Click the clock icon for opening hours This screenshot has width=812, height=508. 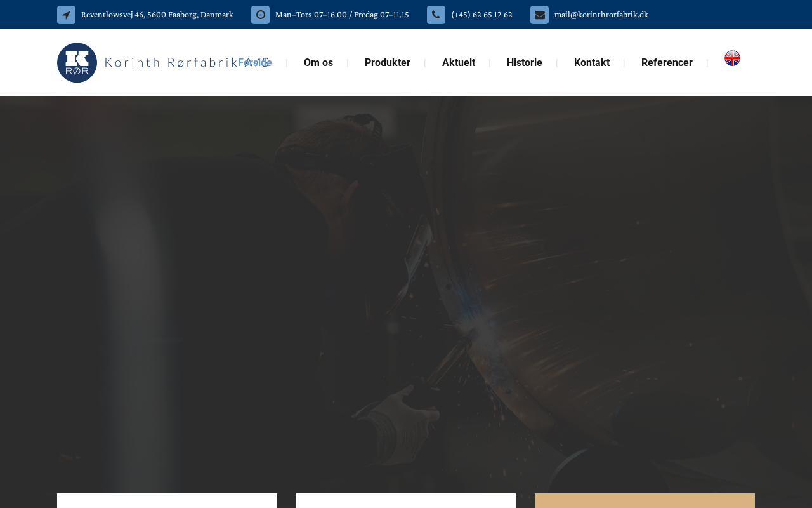(260, 15)
